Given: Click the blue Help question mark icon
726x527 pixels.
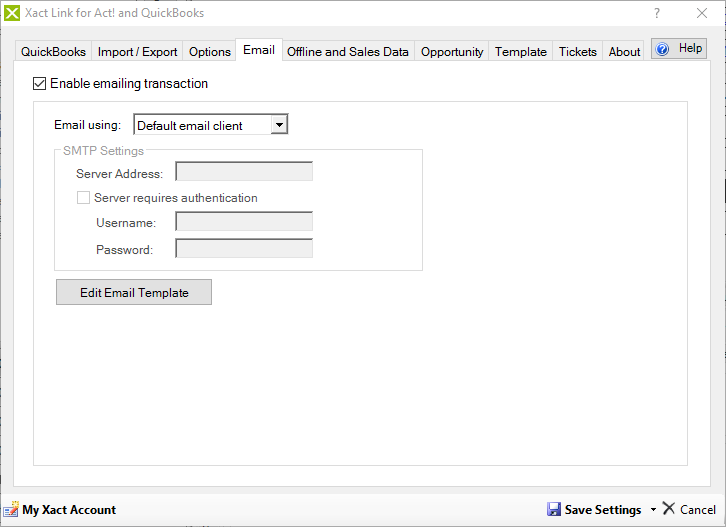Looking at the screenshot, I should [x=663, y=49].
